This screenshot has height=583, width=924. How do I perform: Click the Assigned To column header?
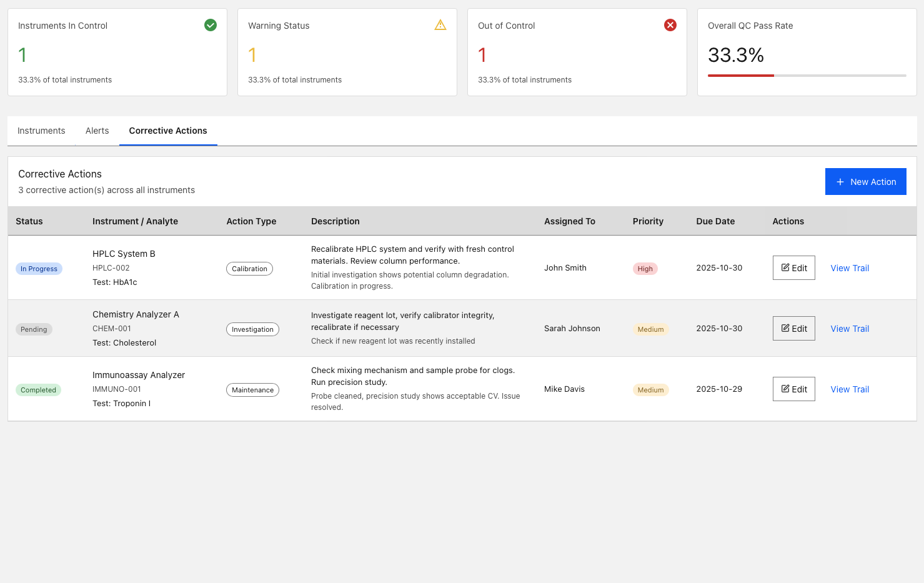click(570, 221)
